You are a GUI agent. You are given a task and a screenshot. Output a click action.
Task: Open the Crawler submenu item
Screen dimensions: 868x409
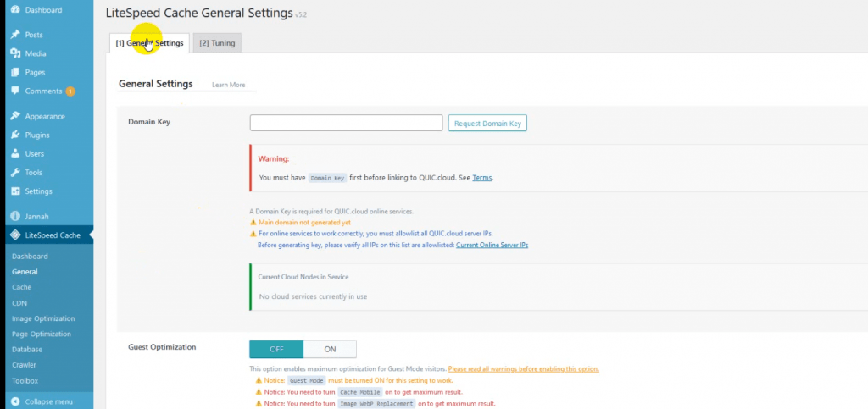click(24, 365)
